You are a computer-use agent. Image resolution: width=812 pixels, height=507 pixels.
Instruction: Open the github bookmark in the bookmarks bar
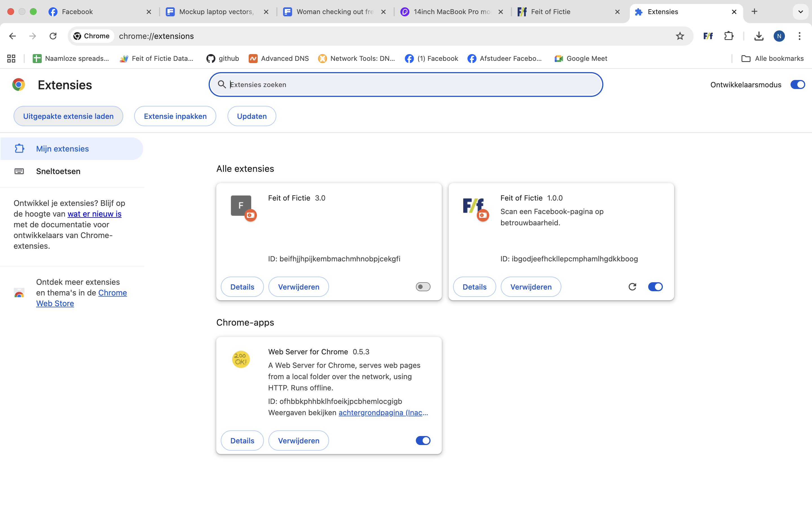tap(222, 58)
